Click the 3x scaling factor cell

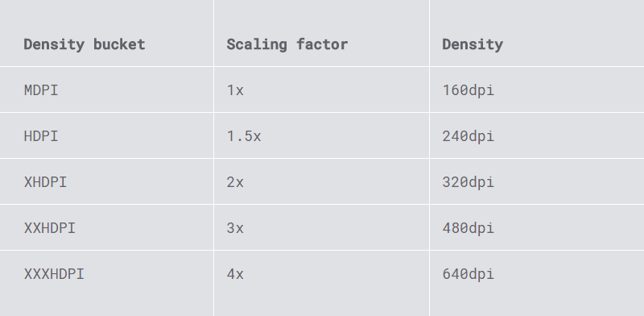tap(235, 228)
